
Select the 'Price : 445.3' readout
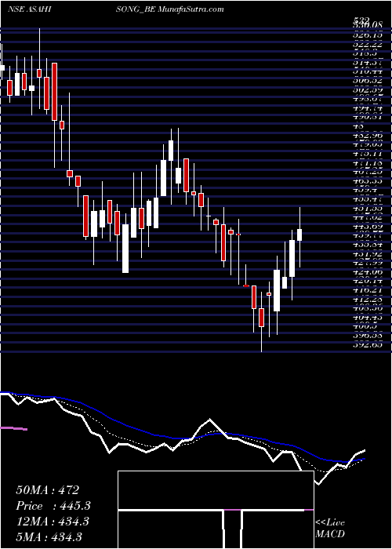pyautogui.click(x=53, y=506)
